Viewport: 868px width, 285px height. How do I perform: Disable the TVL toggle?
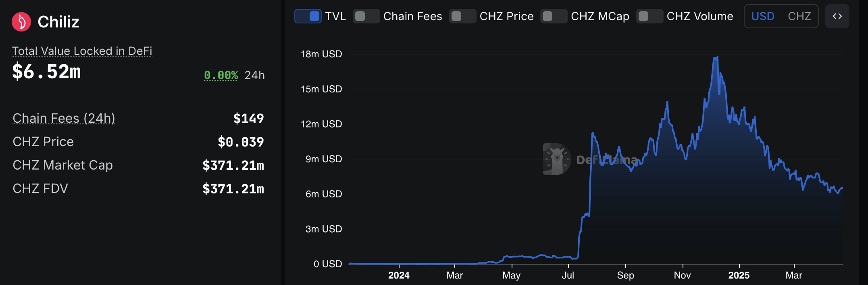tap(308, 16)
